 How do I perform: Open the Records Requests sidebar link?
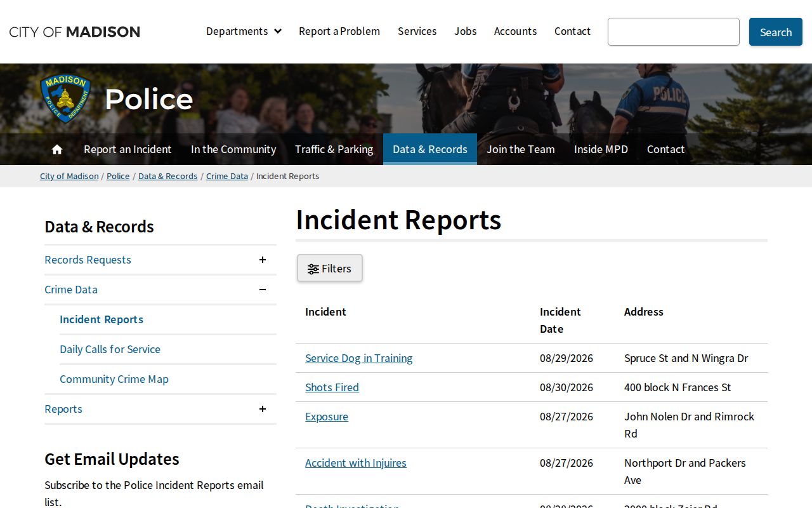[x=88, y=260]
